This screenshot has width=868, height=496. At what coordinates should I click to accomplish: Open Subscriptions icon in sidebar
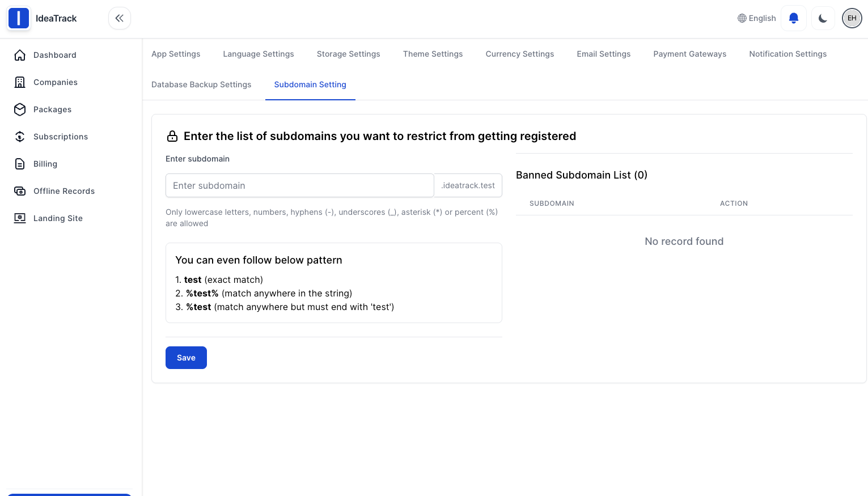click(x=20, y=137)
